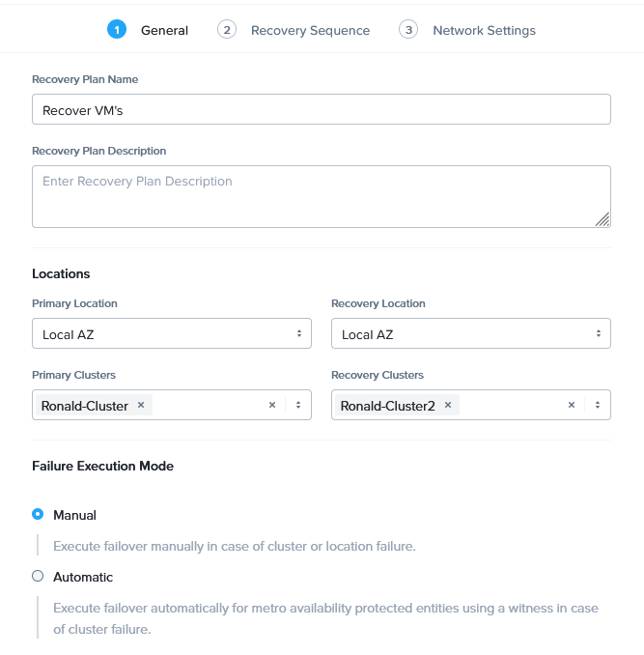Switch to the Recovery Sequence step
644x655 pixels.
310,31
